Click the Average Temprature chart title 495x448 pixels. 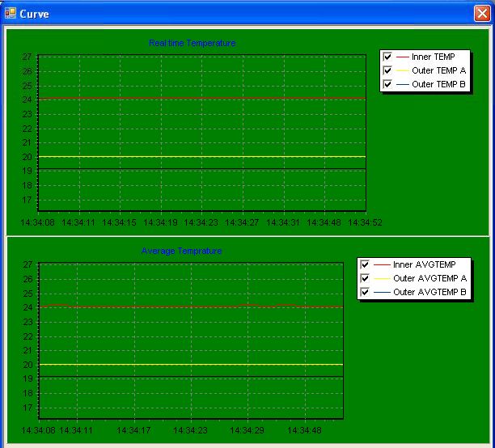click(181, 251)
